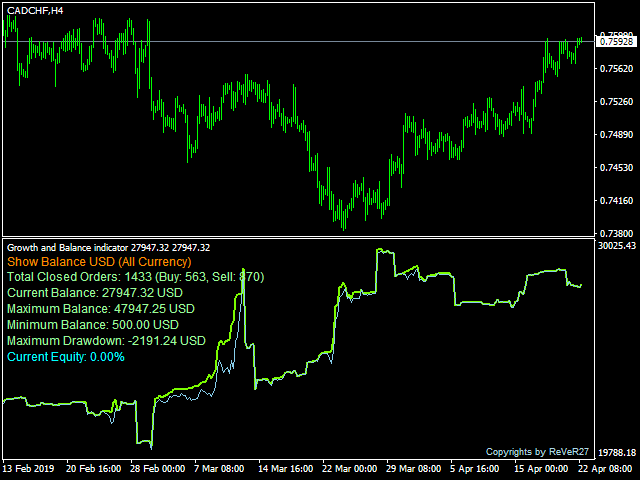Click the Current Equity 0.00% label
This screenshot has height=480, width=640.
[x=66, y=357]
